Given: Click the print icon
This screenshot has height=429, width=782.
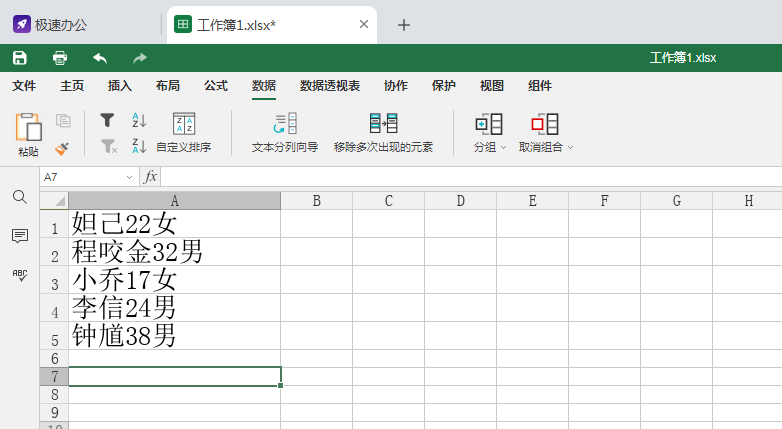Looking at the screenshot, I should pos(60,58).
